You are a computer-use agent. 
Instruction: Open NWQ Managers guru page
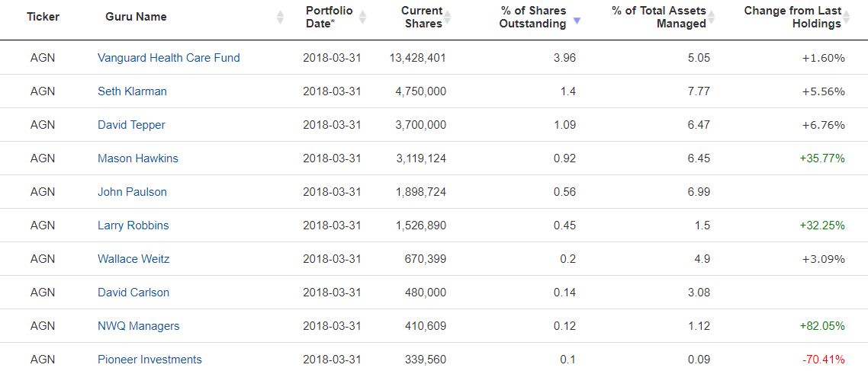[138, 326]
